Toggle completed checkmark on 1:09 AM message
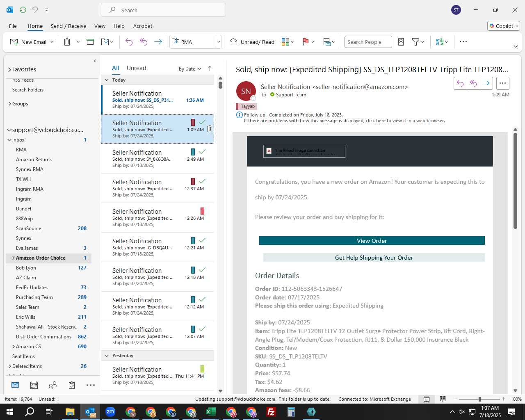Screen dimensions: 525x420 click(202, 122)
